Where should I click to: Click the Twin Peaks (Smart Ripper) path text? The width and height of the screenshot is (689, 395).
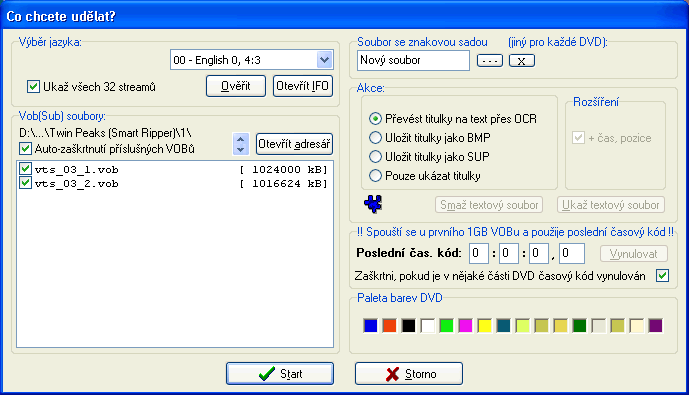coord(105,133)
